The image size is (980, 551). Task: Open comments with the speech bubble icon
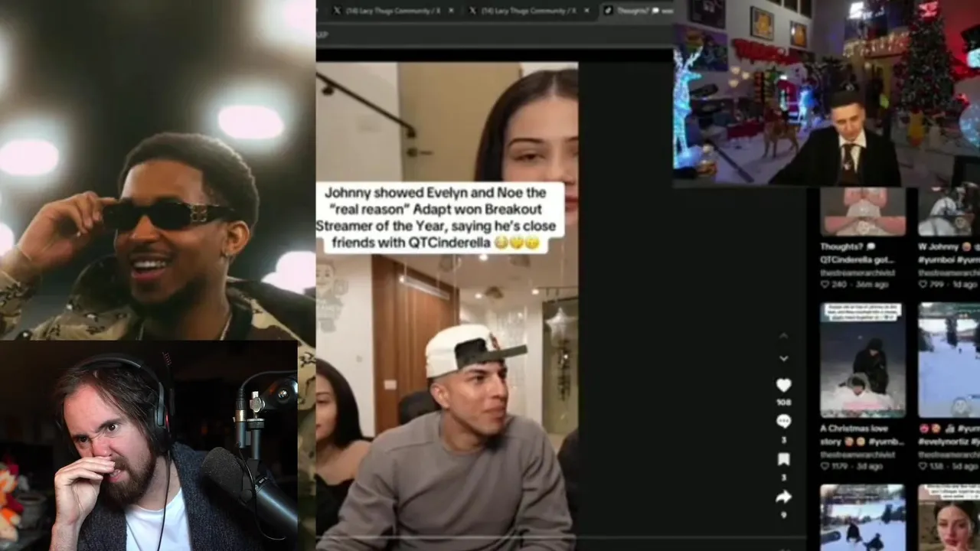coord(783,421)
